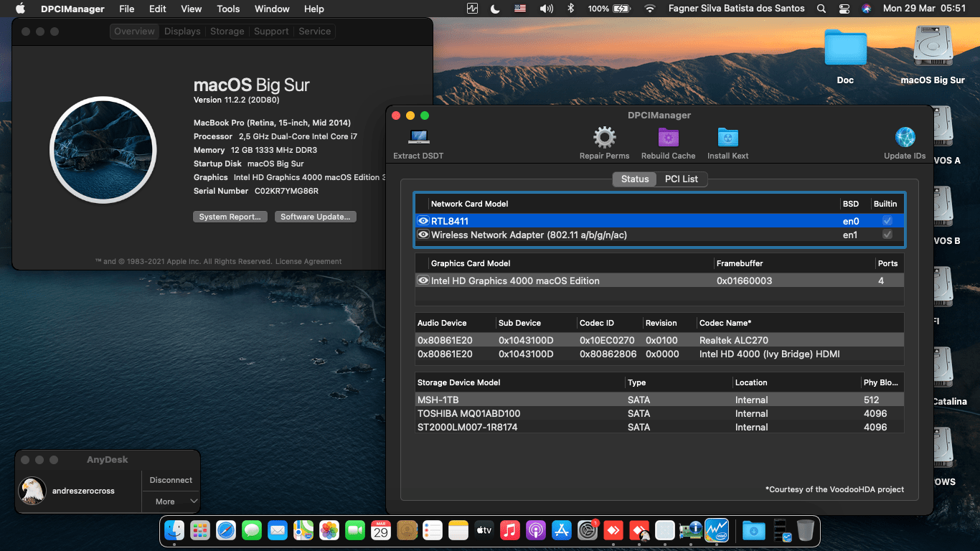The width and height of the screenshot is (980, 551).
Task: Click the Extract DSDT toolbar icon
Action: (x=418, y=136)
